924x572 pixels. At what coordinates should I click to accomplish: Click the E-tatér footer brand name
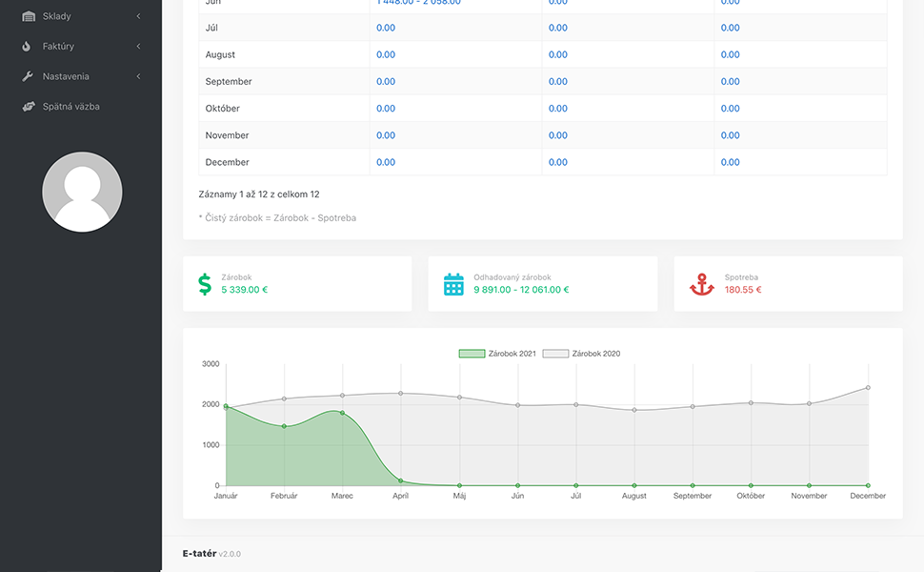199,553
